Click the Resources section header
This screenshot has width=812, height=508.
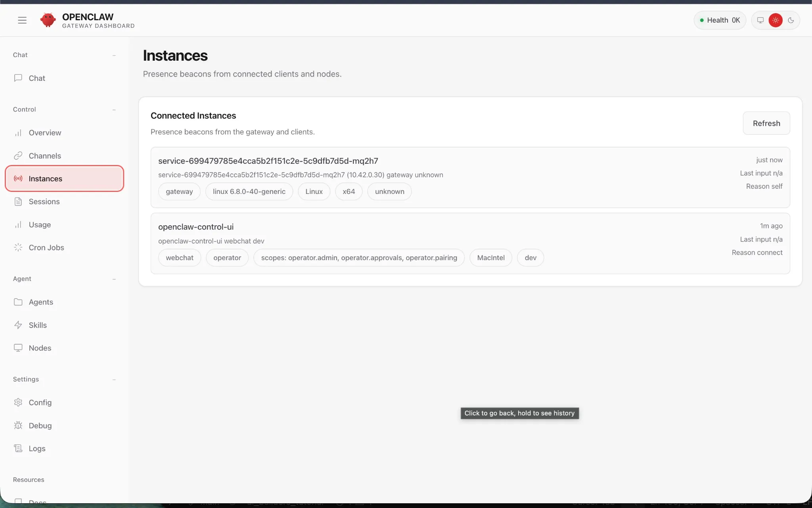click(29, 480)
